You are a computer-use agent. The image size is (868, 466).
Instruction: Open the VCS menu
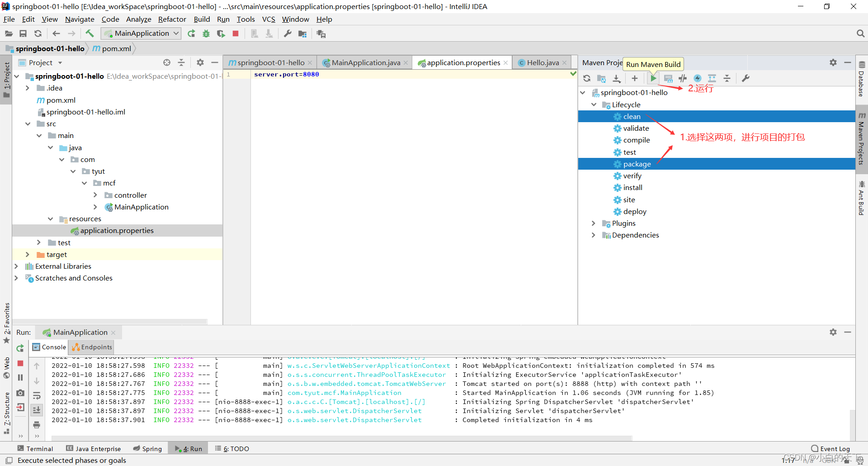[x=269, y=19]
